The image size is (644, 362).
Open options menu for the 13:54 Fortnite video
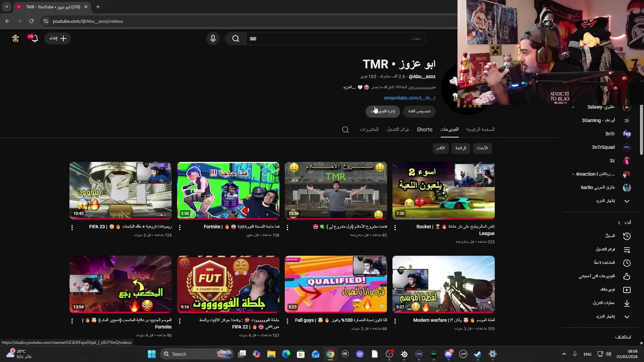pyautogui.click(x=72, y=321)
